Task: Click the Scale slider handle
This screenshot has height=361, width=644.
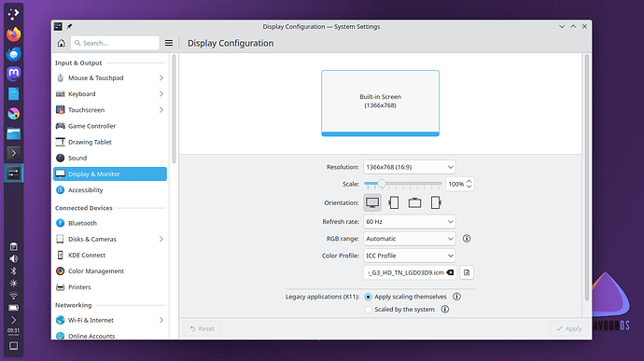Action: (382, 184)
